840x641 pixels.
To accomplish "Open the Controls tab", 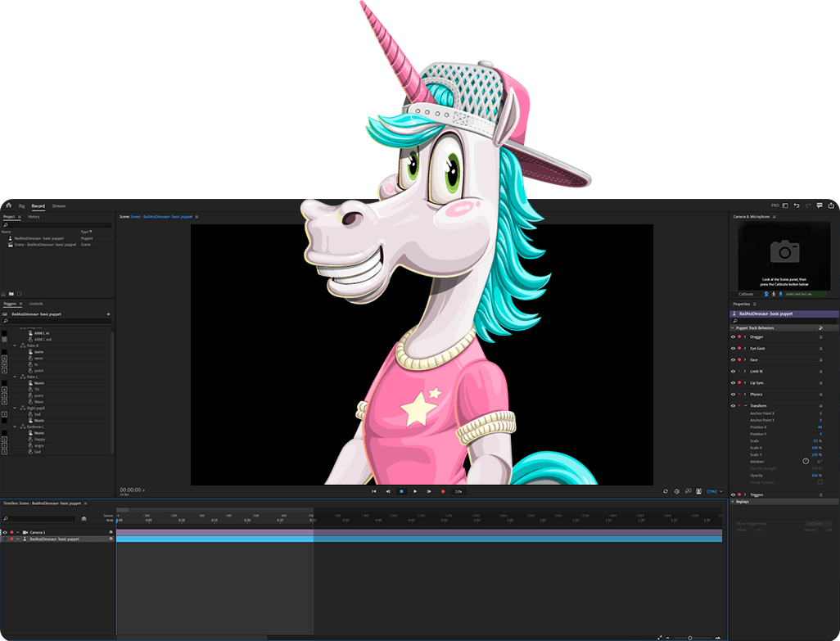I will [36, 304].
